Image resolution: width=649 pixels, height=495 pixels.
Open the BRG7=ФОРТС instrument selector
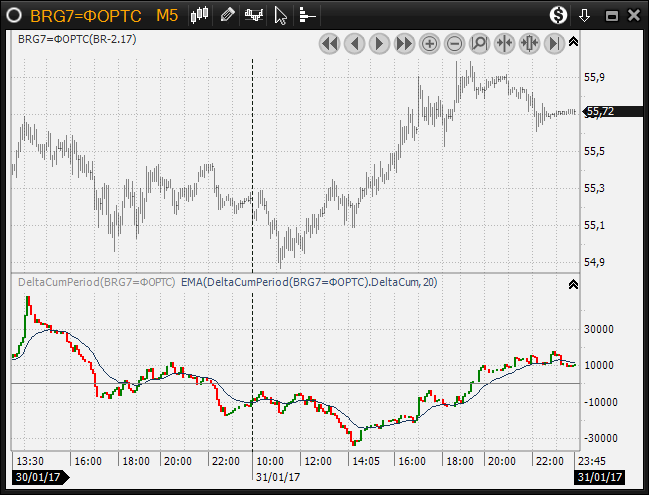tap(85, 15)
